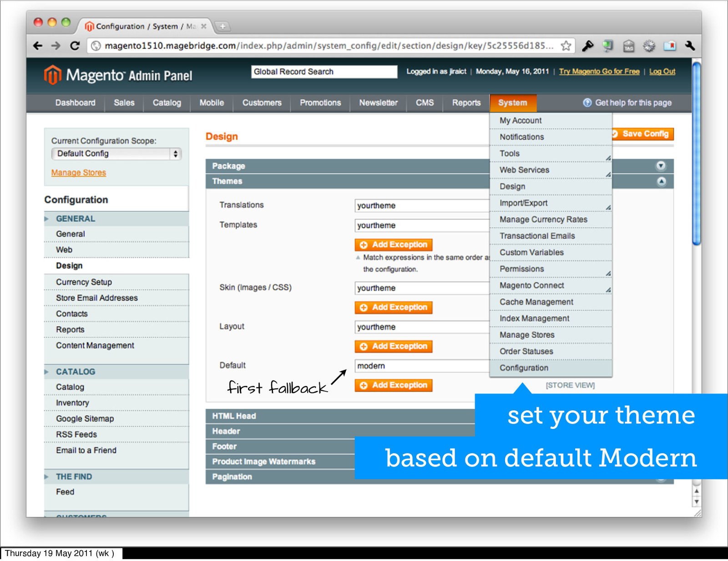Click the Manage Stores sidebar link
Image resolution: width=728 pixels, height=561 pixels.
coord(79,173)
